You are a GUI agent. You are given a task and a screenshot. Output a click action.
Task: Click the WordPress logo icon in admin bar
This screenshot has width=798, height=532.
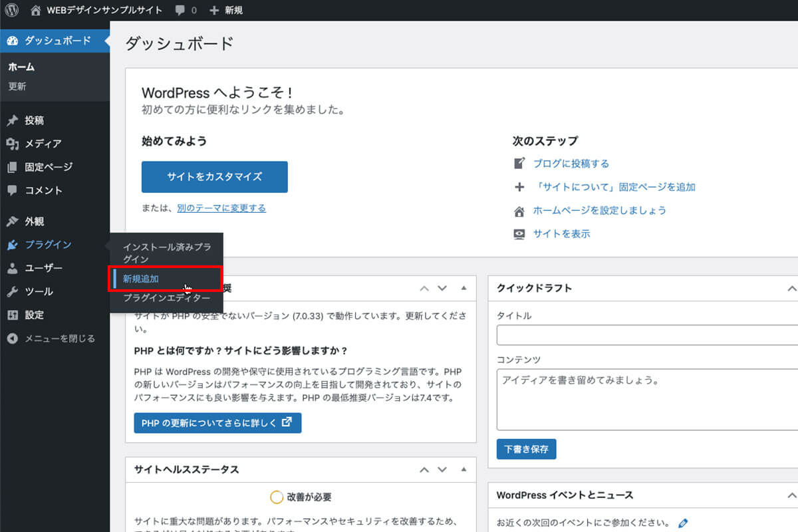[x=12, y=10]
